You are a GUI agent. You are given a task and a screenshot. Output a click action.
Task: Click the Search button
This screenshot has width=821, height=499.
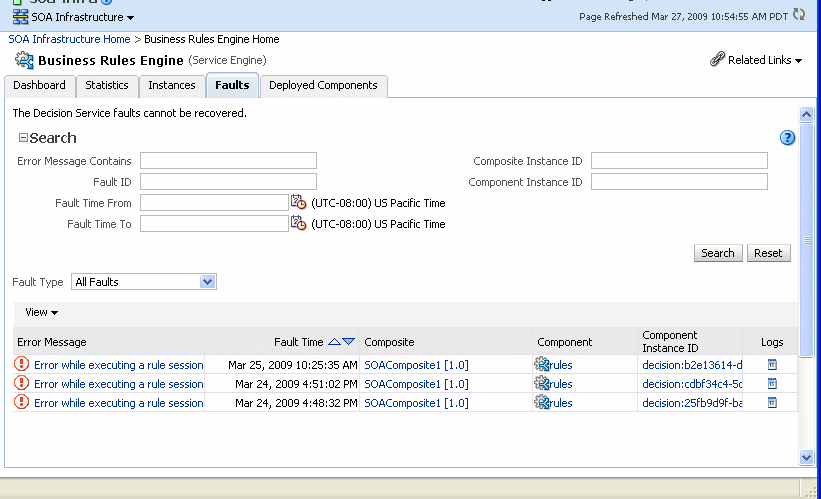tap(717, 253)
